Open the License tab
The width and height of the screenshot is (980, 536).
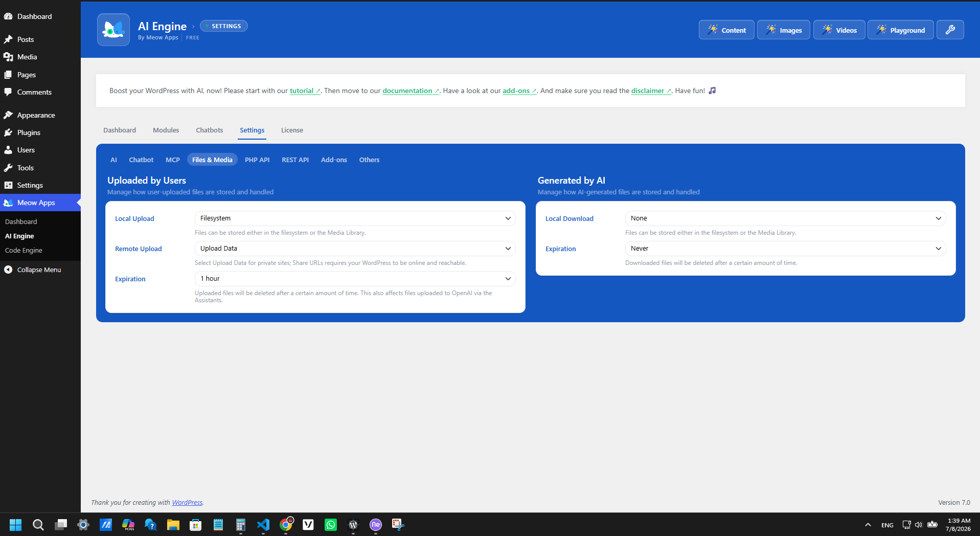pos(292,130)
